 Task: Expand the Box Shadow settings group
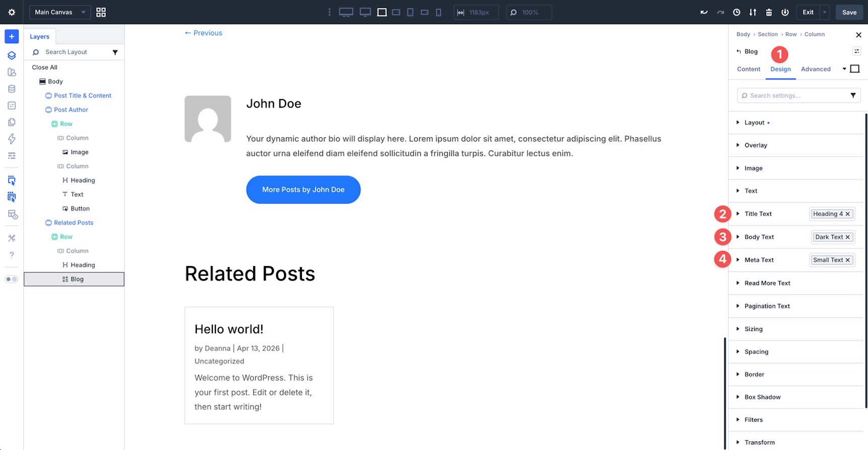point(796,397)
